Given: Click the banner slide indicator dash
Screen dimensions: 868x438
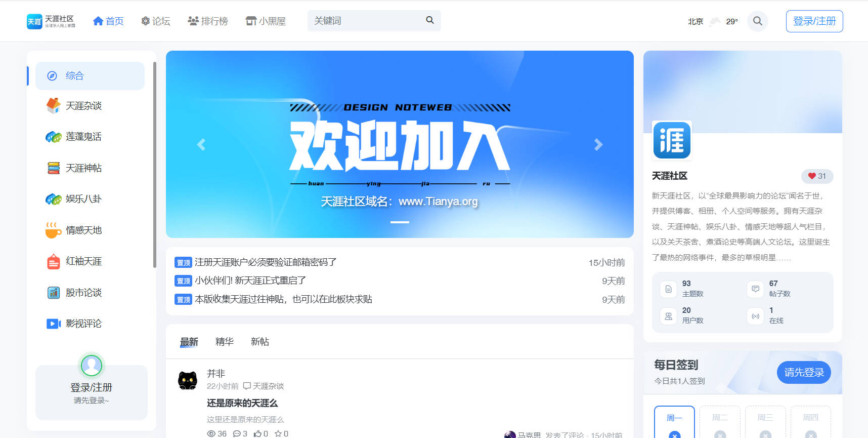Looking at the screenshot, I should pos(400,222).
